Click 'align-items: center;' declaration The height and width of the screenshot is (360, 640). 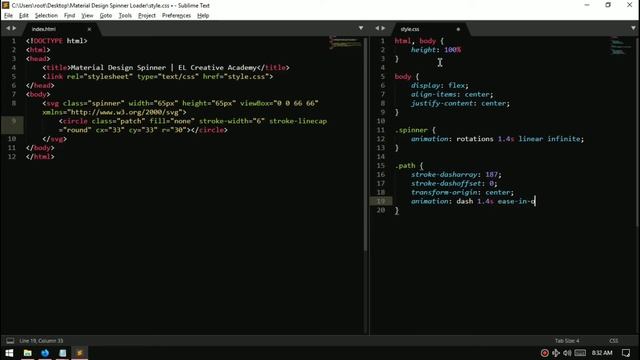pos(452,95)
